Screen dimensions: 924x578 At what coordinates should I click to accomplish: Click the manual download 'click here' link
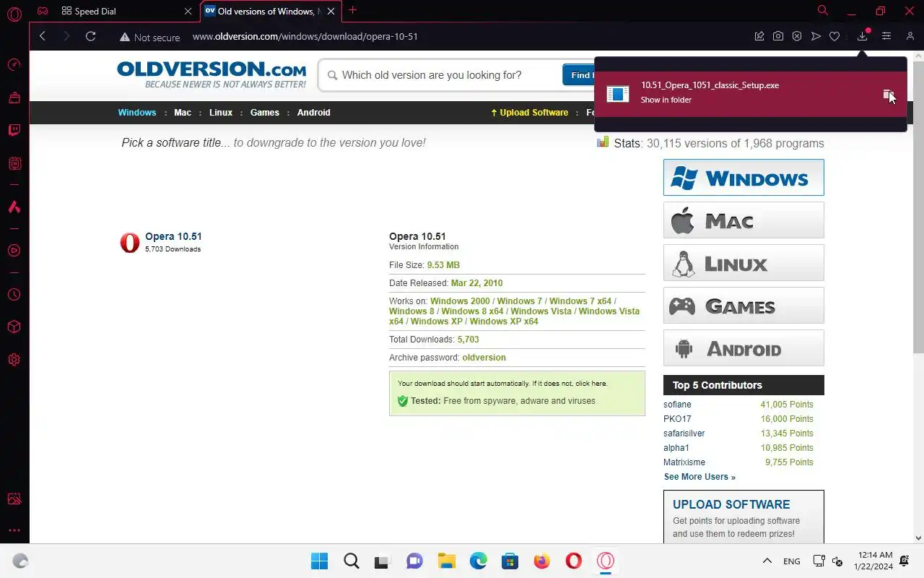[x=591, y=384]
